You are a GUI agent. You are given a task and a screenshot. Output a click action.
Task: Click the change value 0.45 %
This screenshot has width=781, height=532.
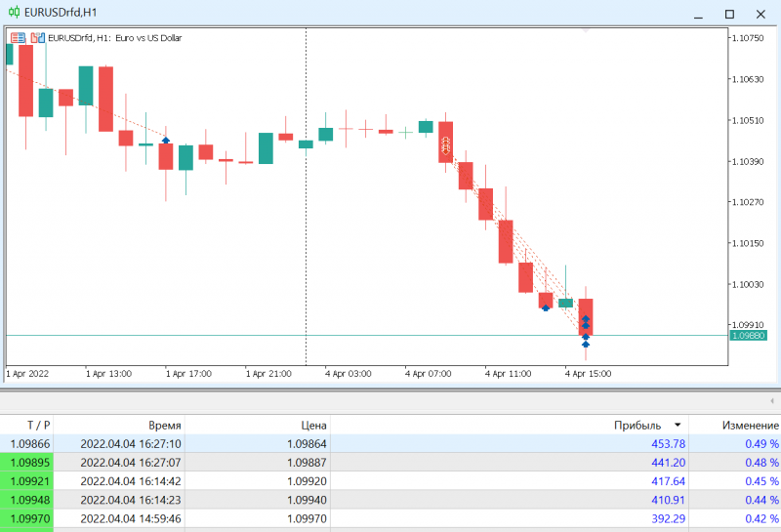click(x=762, y=481)
